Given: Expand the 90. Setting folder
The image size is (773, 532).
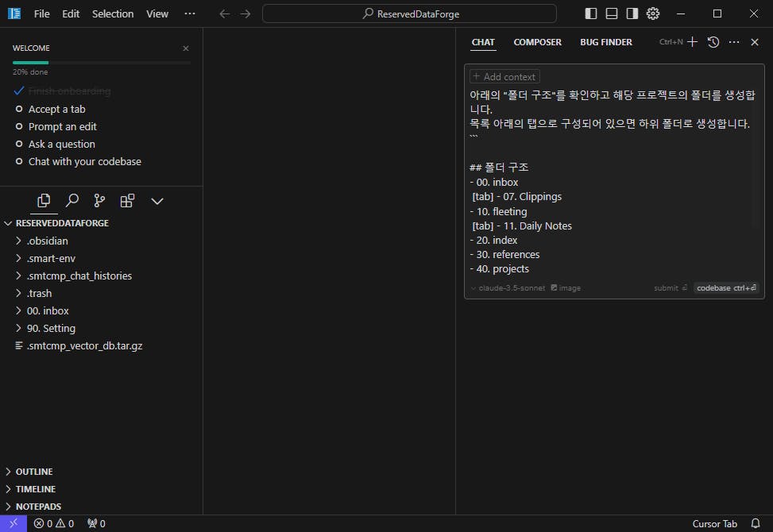Looking at the screenshot, I should coord(101,328).
